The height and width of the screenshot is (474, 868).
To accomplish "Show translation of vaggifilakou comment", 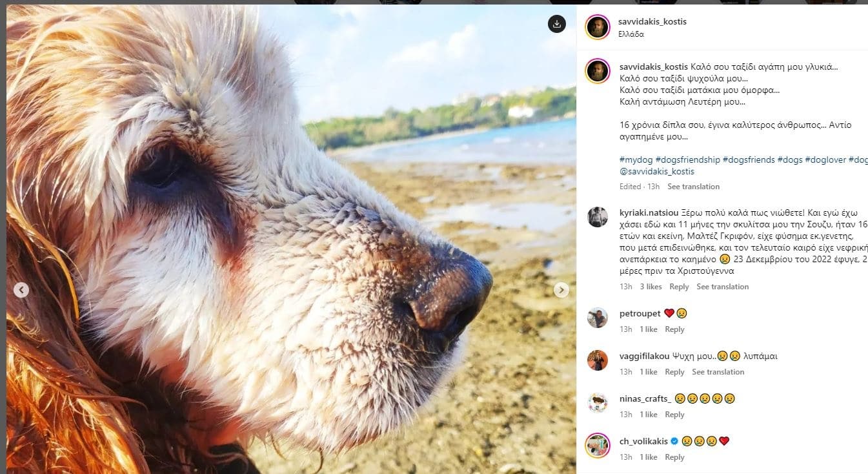I will (718, 372).
